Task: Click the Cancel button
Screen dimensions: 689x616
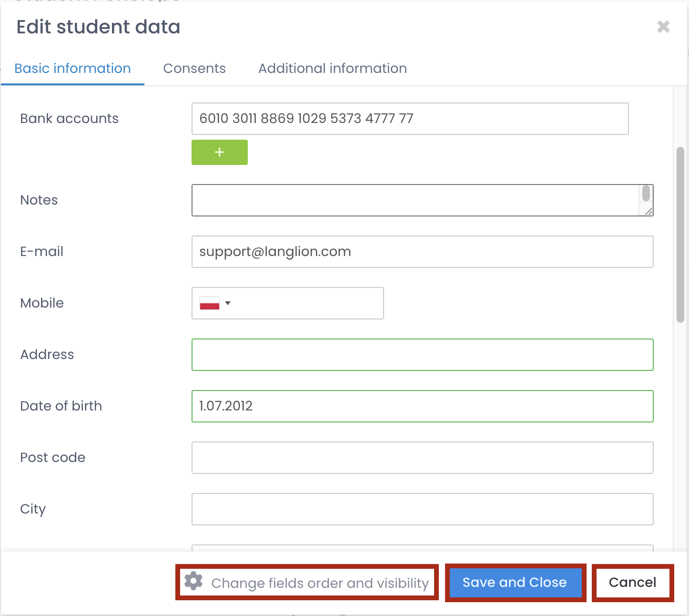Action: [x=632, y=583]
